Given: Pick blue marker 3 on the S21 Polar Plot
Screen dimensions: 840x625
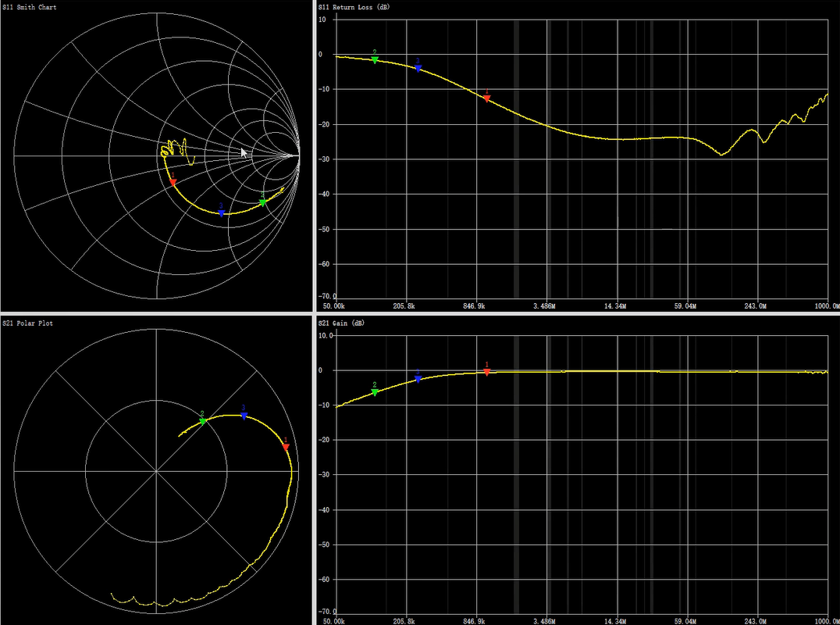Looking at the screenshot, I should pyautogui.click(x=244, y=416).
